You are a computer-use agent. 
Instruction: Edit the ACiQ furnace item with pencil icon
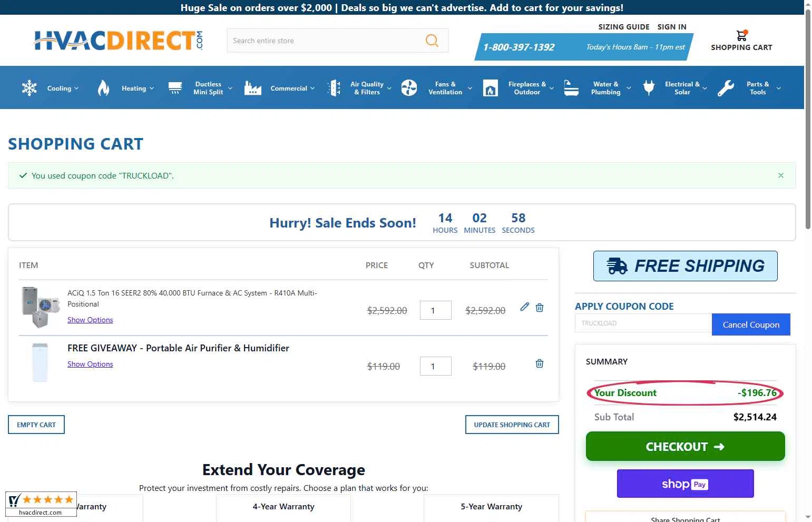point(524,307)
